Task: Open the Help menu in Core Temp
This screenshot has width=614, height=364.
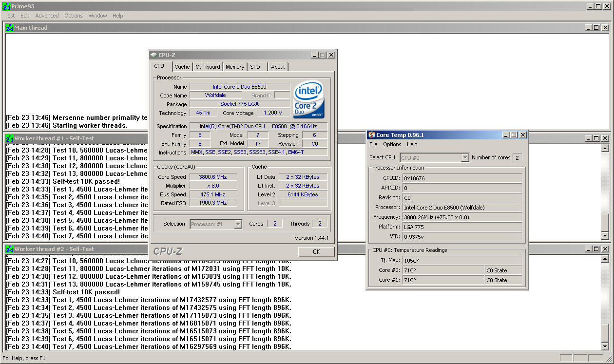Action: pos(412,144)
